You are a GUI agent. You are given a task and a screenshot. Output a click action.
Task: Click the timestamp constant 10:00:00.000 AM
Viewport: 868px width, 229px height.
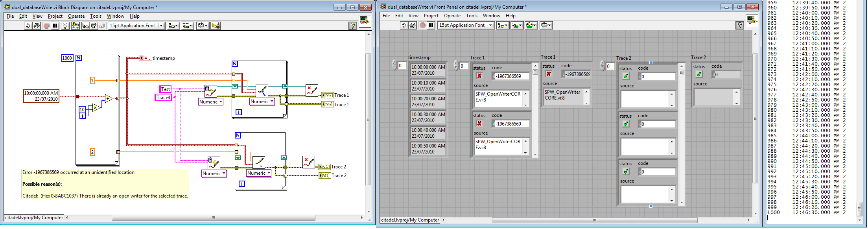(41, 96)
